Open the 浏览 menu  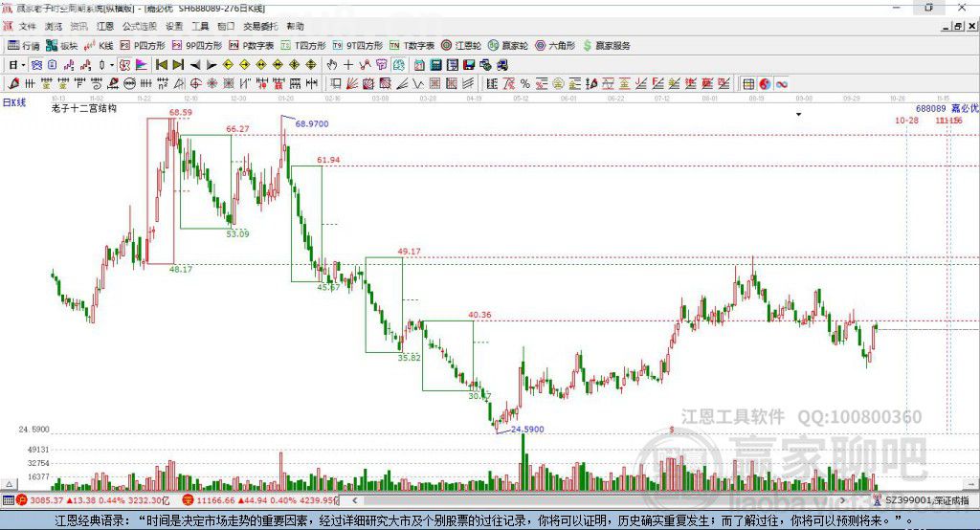click(x=54, y=26)
